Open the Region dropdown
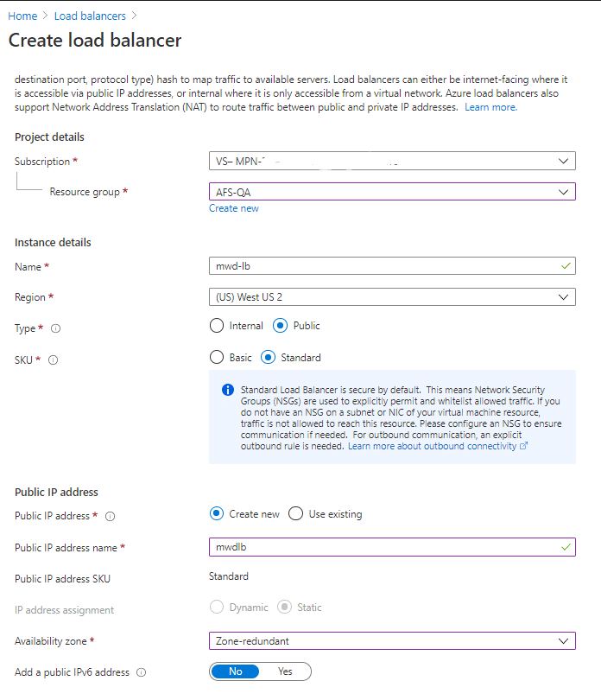The width and height of the screenshot is (601, 700). [x=392, y=297]
